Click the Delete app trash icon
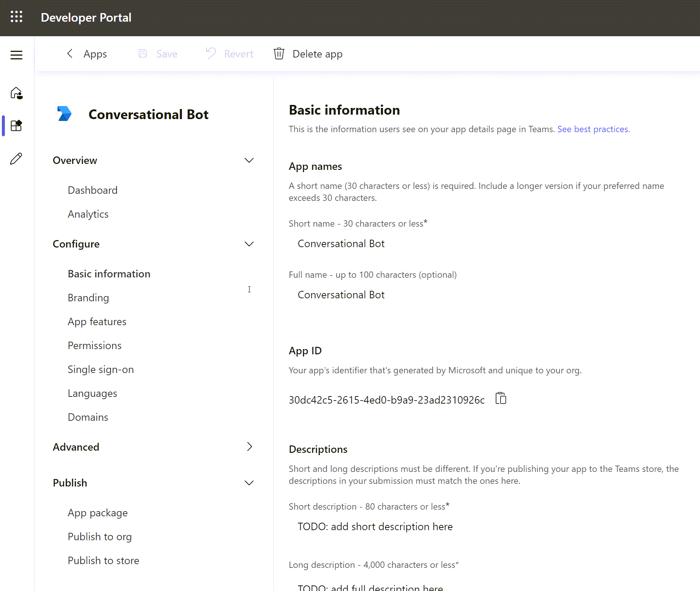 (x=279, y=54)
